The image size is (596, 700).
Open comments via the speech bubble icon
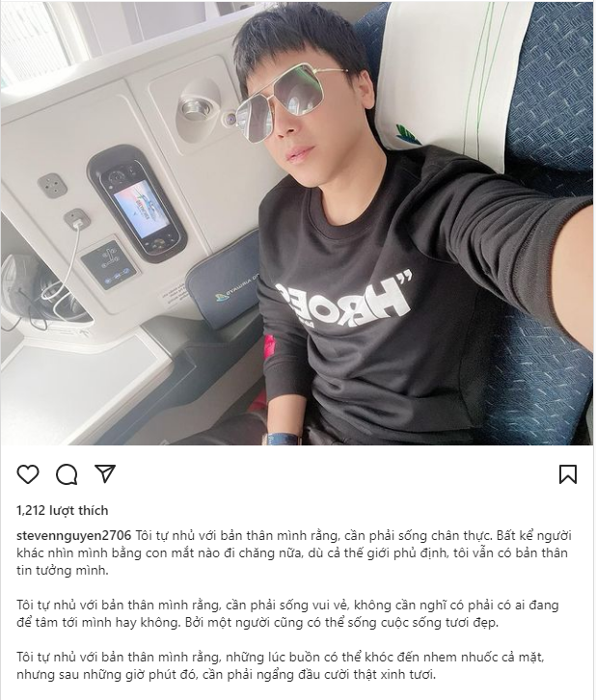click(67, 474)
